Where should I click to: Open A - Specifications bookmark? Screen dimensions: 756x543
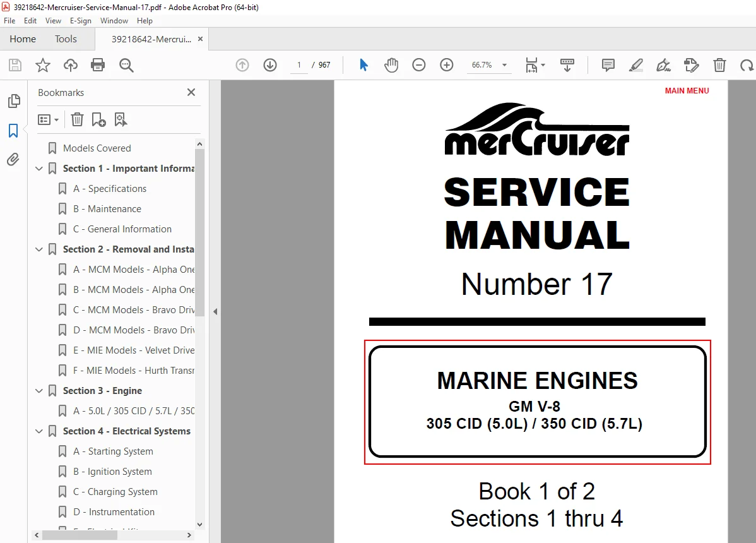point(109,189)
